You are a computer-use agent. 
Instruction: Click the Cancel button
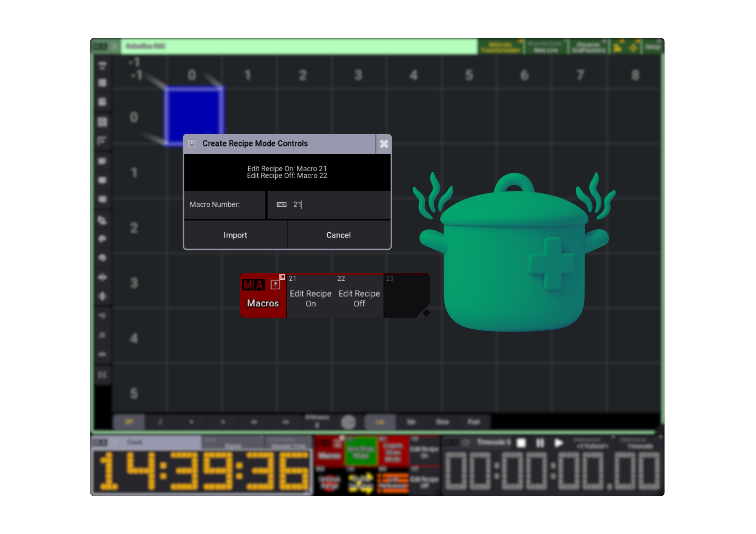[339, 235]
